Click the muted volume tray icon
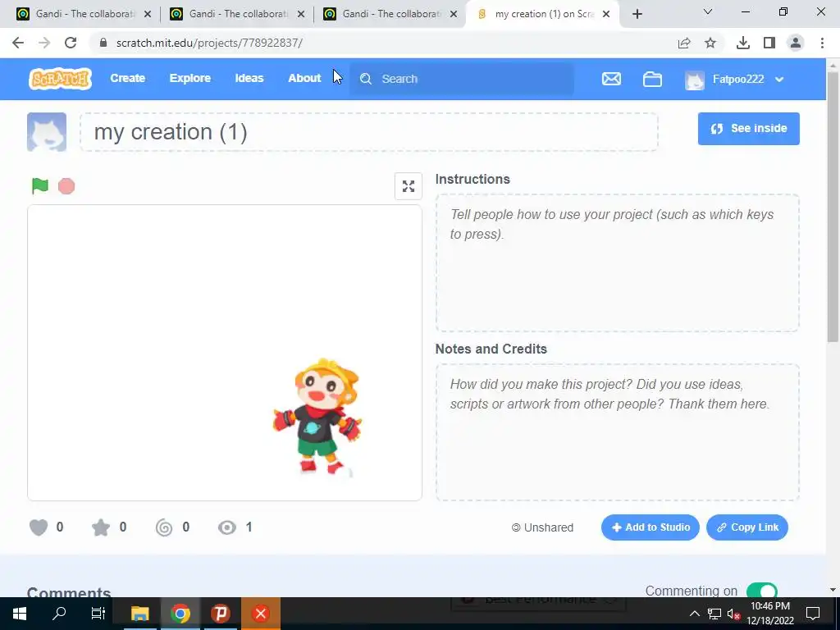The width and height of the screenshot is (840, 630). (733, 614)
